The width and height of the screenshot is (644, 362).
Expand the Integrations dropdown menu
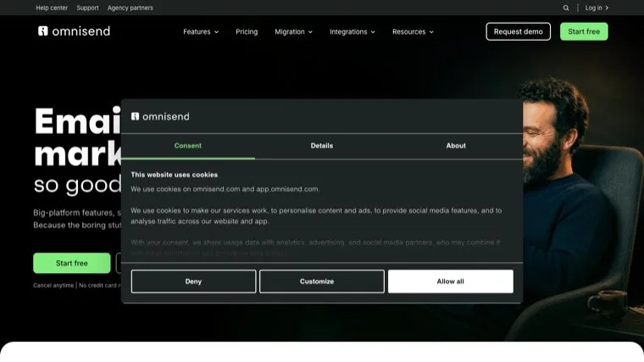pos(353,31)
